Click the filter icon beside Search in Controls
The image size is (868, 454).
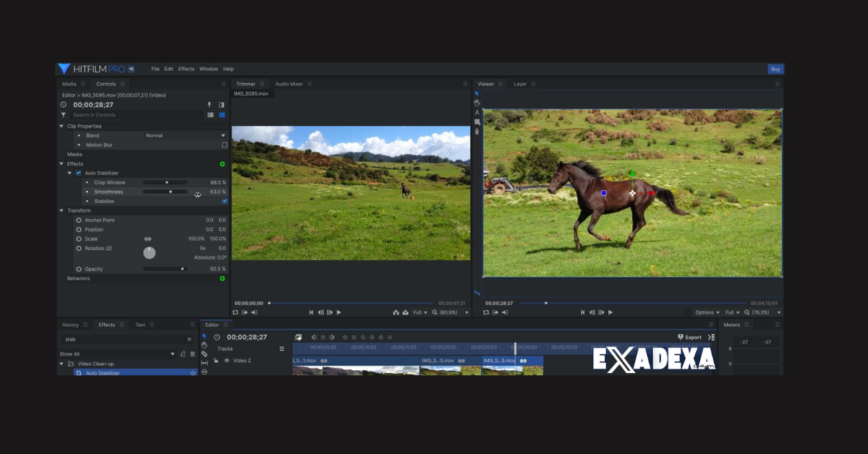point(62,114)
